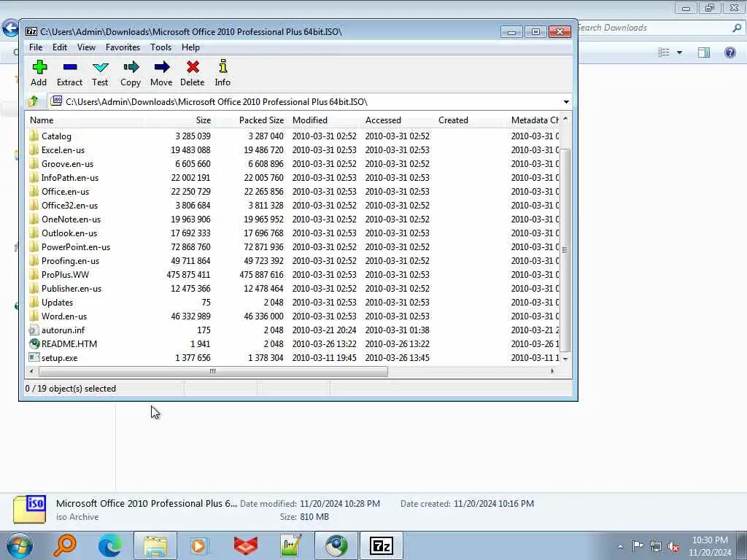The image size is (747, 560).
Task: Click the Add toolbar icon
Action: click(x=39, y=66)
